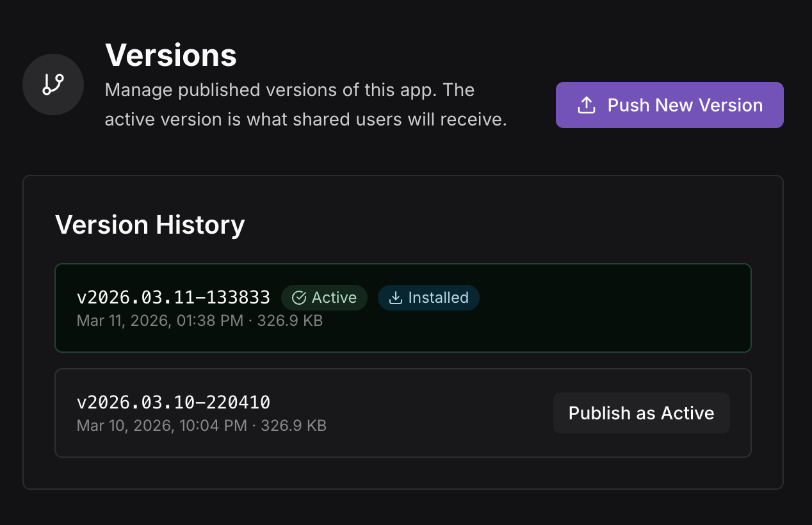Click the Version History heading

(x=150, y=225)
